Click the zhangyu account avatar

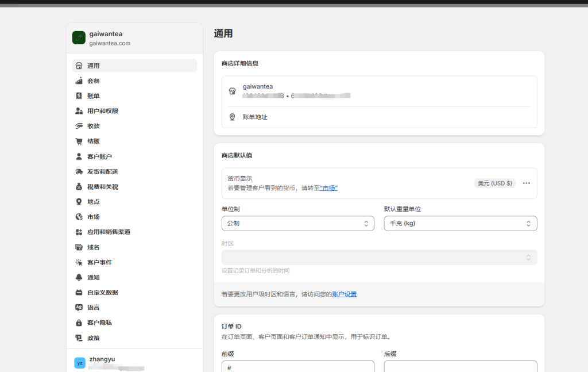[79, 363]
